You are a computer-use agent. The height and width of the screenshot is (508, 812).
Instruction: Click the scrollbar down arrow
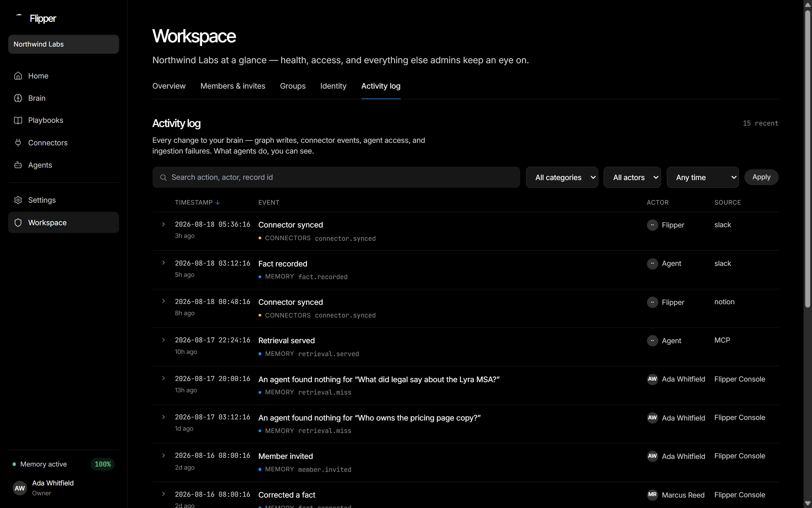[808, 503]
